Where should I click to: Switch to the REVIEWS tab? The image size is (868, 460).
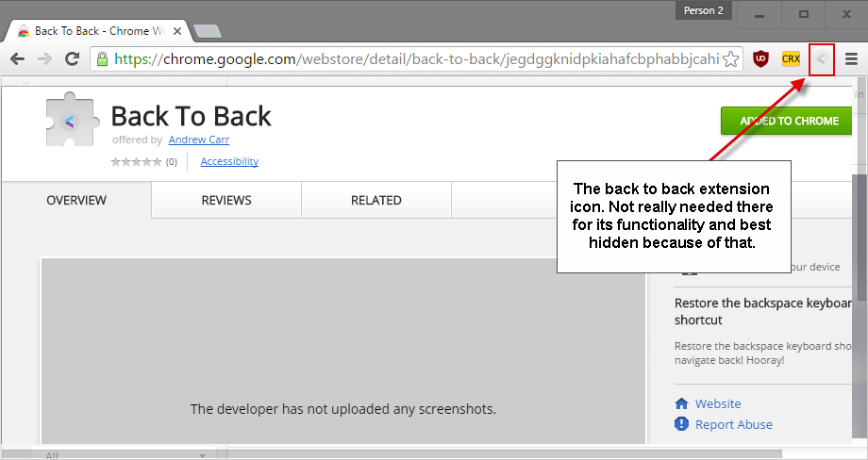[226, 200]
